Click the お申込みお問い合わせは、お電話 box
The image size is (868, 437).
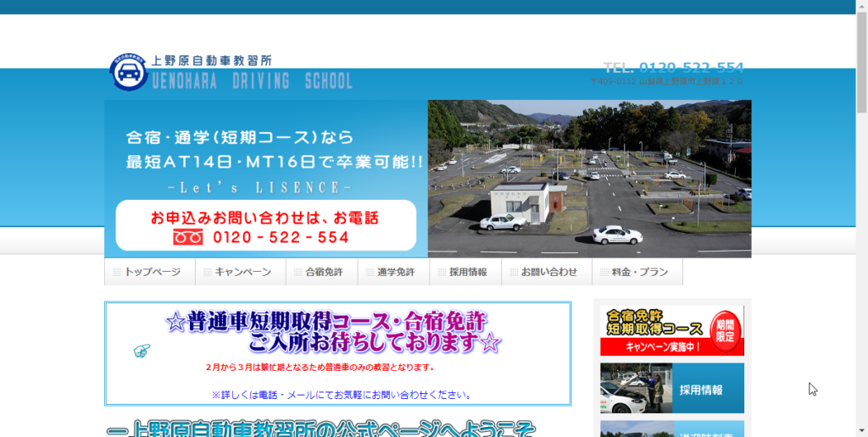(x=265, y=225)
